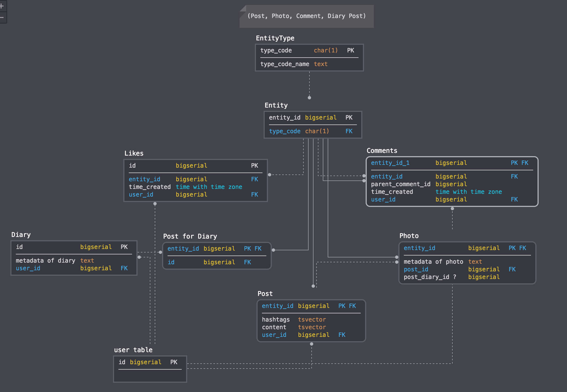Click time_created row in Comments table
Image resolution: width=567 pixels, height=392 pixels.
pyautogui.click(x=452, y=192)
